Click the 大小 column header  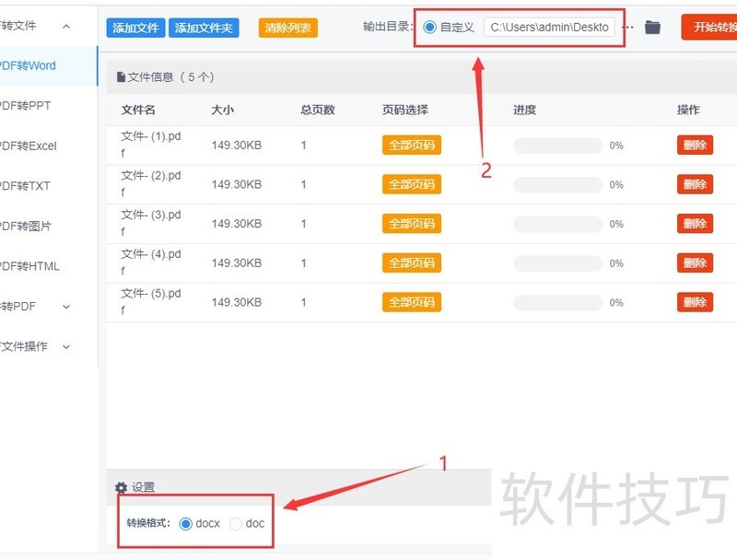[222, 110]
